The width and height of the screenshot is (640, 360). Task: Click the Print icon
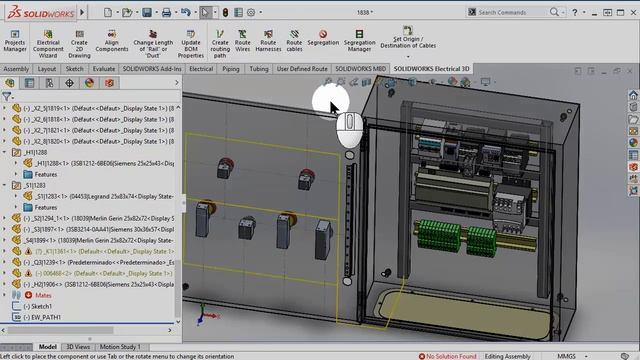pos(166,13)
